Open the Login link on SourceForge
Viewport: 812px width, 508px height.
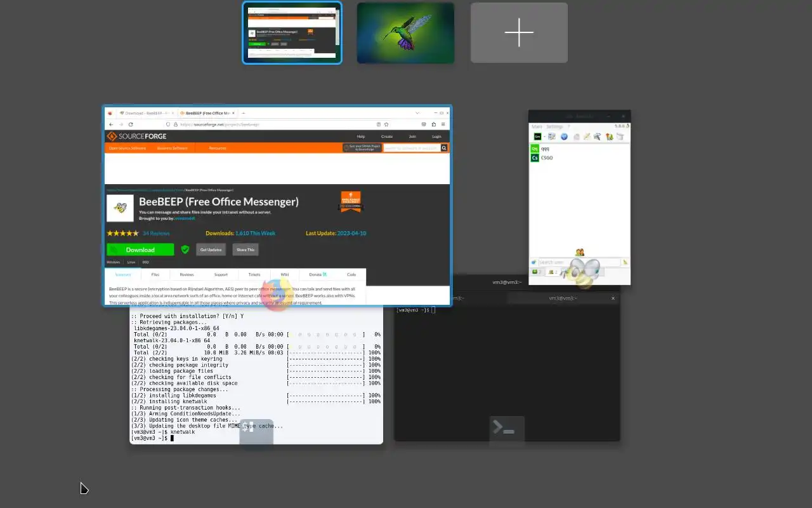point(437,137)
